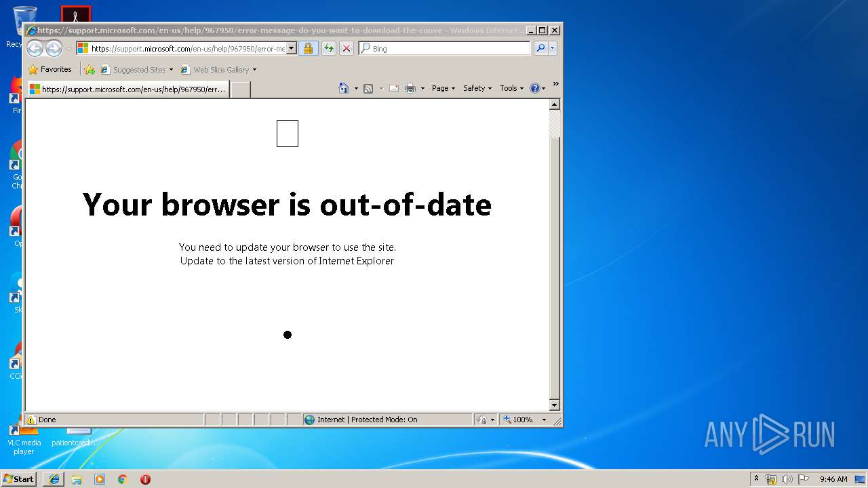Go back with the Back arrow button

(x=35, y=48)
